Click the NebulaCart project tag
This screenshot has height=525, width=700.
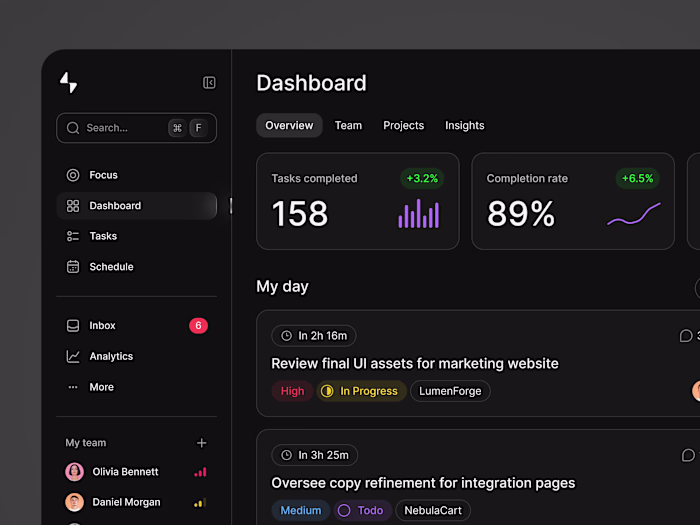[x=433, y=510]
